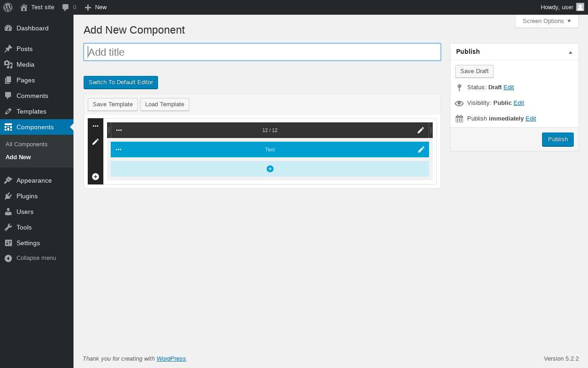
Task: Click the Save Template button
Action: 113,104
